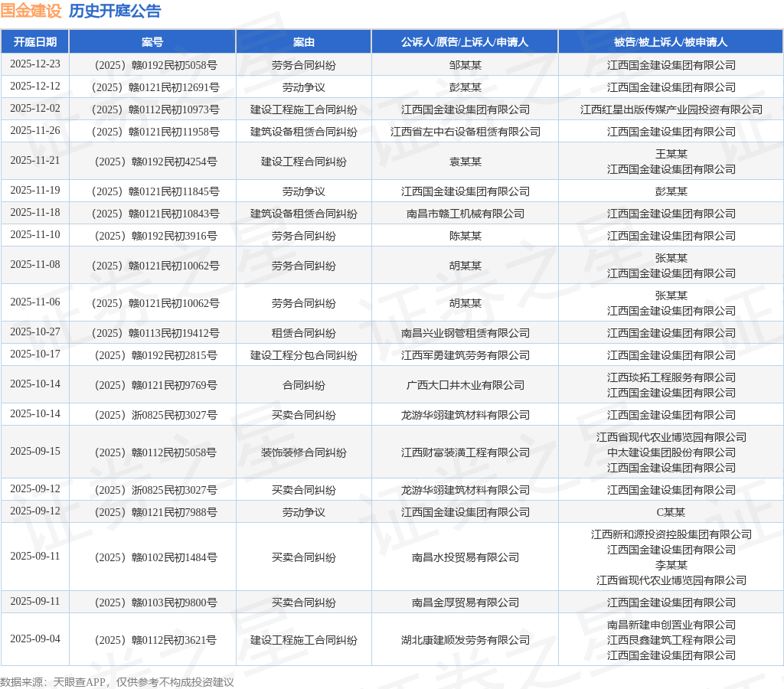This screenshot has width=784, height=689.
Task: Select date cell 2025-11-06
Action: point(35,302)
